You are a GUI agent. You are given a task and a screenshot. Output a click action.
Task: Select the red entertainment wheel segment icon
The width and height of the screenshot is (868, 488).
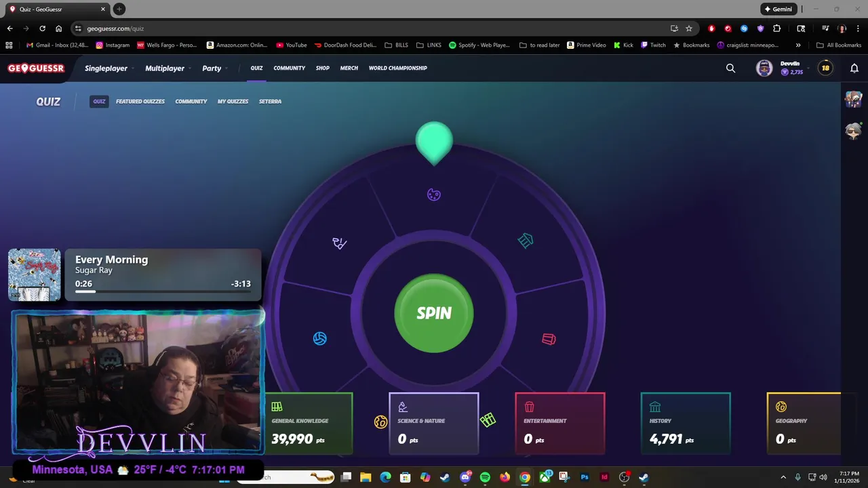click(x=549, y=339)
